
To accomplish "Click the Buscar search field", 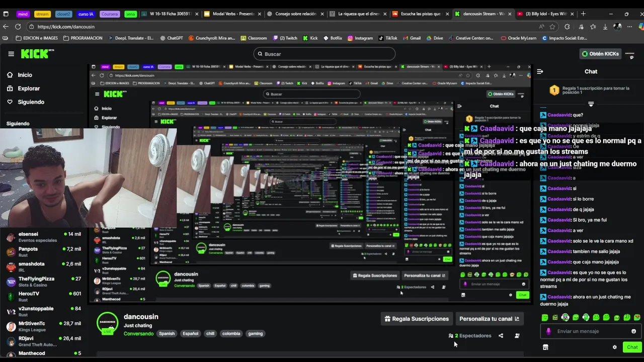I will [325, 54].
